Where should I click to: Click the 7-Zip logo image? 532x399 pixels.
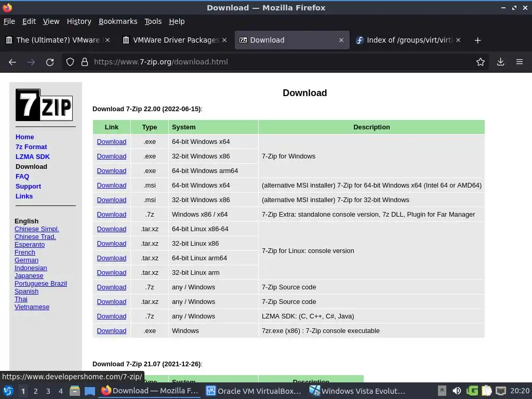click(x=44, y=105)
